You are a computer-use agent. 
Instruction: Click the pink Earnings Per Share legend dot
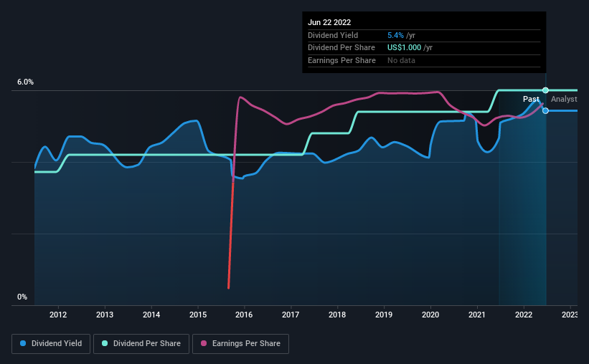204,343
